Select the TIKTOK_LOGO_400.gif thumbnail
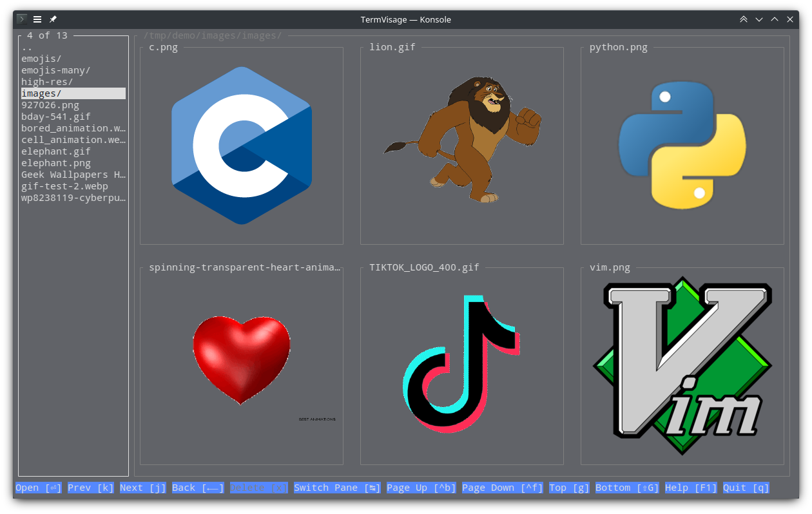The width and height of the screenshot is (812, 514). click(462, 366)
